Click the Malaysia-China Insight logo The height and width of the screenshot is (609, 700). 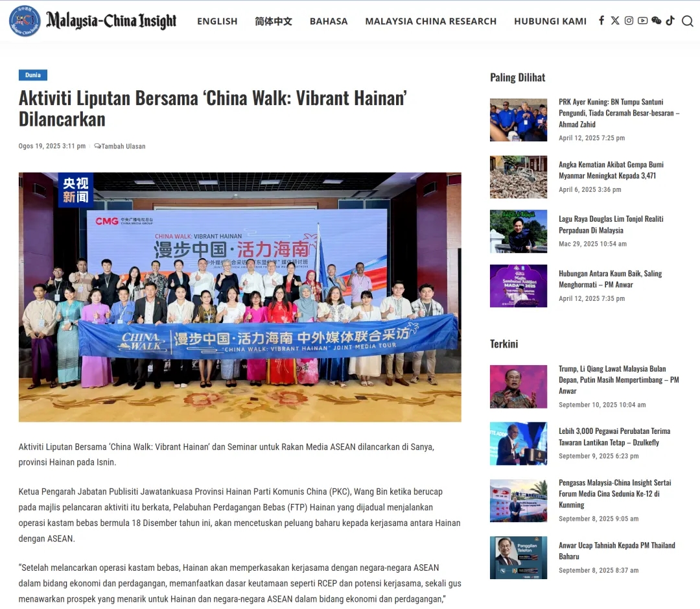93,21
